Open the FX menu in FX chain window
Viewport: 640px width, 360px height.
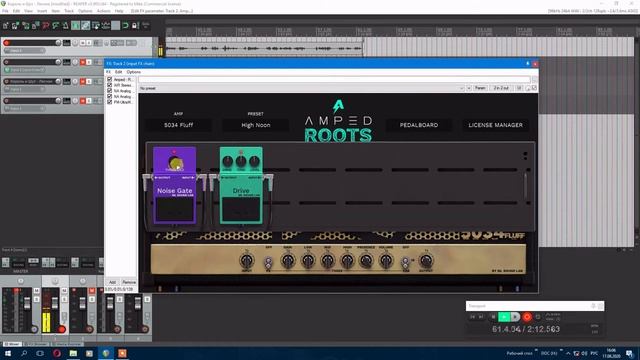108,72
